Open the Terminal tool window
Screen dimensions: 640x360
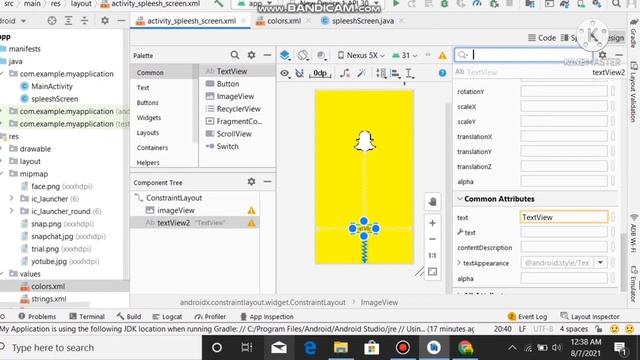[87, 317]
